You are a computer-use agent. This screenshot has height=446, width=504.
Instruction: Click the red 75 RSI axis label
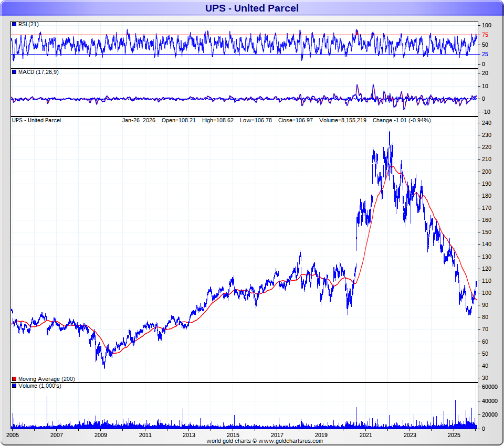(x=485, y=35)
